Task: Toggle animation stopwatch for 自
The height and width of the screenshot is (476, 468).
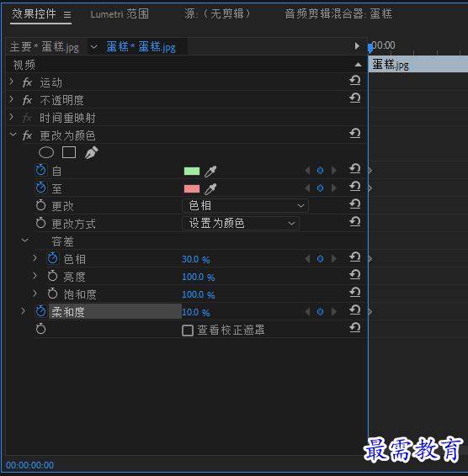Action: point(41,171)
